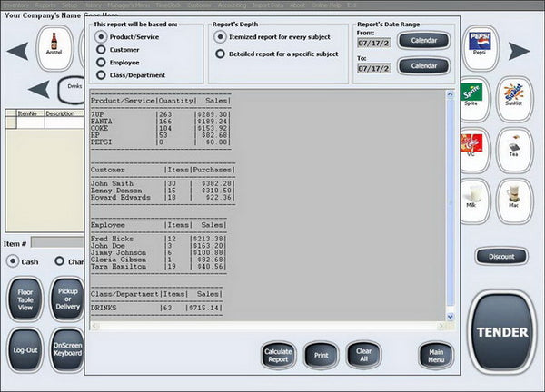545x392 pixels.
Task: Open the Accounting menu
Action: [x=232, y=5]
